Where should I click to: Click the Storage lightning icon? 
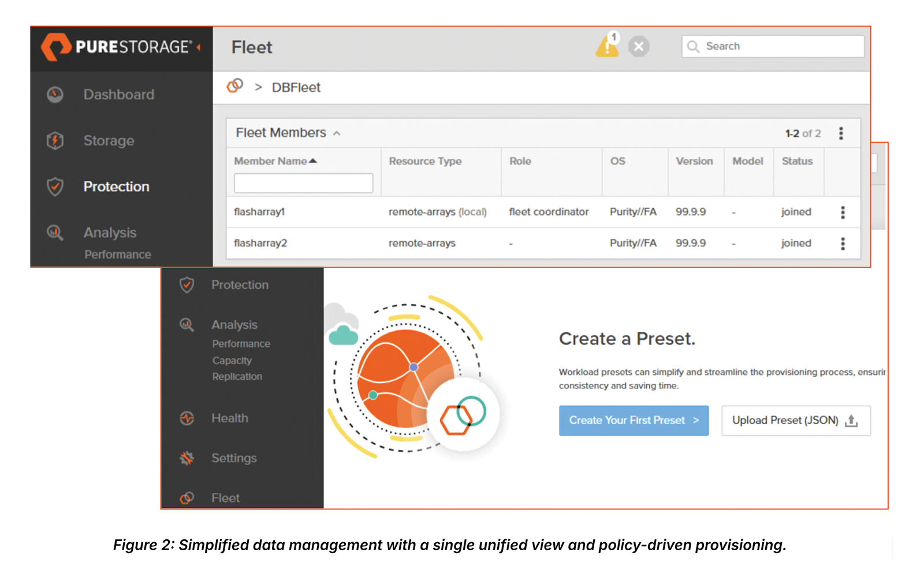pyautogui.click(x=55, y=140)
